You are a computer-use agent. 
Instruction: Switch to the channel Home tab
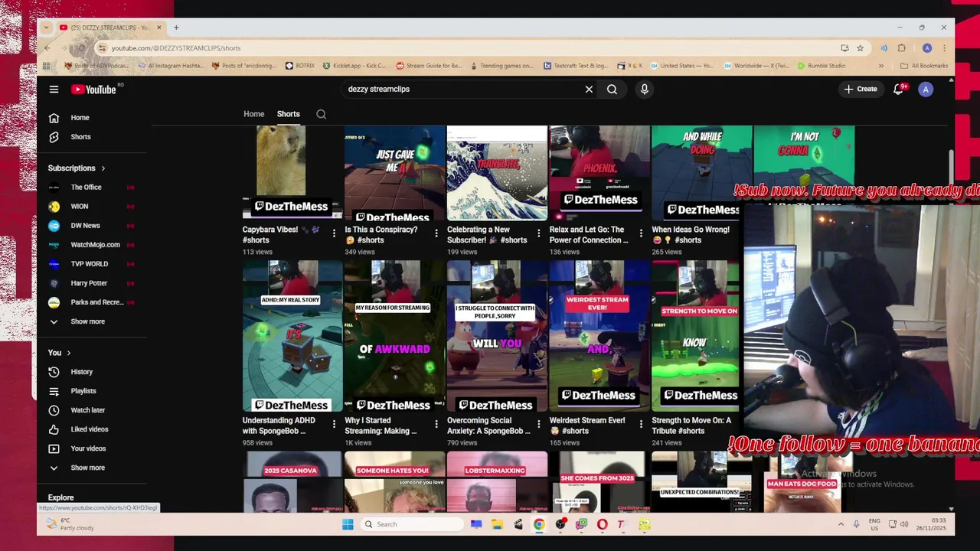[x=254, y=114]
